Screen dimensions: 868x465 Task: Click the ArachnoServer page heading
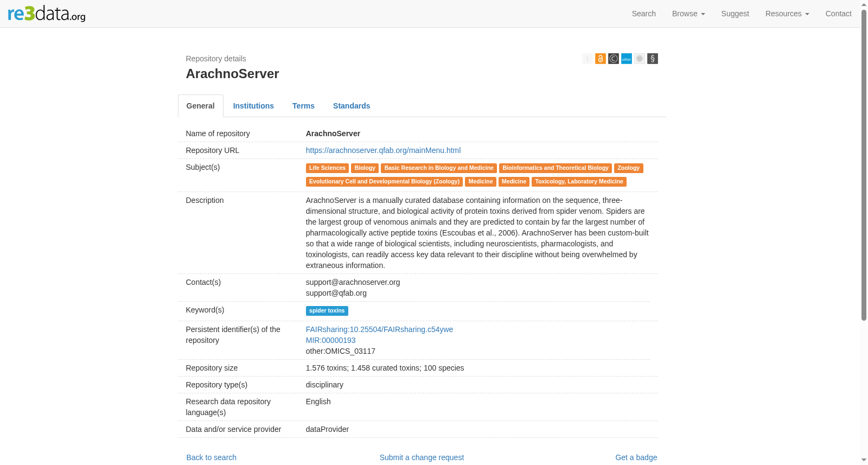pyautogui.click(x=232, y=74)
